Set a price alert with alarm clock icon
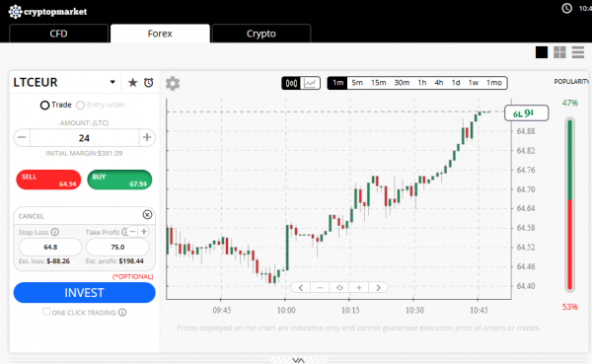The image size is (592, 364). click(x=149, y=82)
